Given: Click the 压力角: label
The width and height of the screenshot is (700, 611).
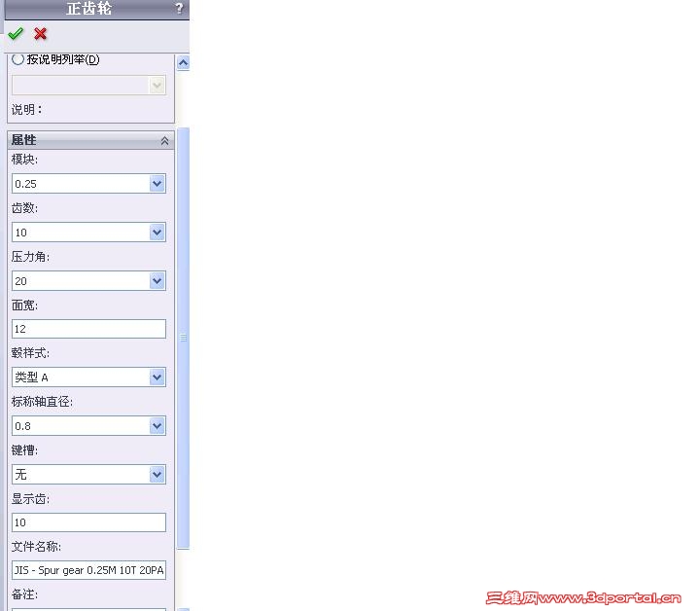Looking at the screenshot, I should 30,257.
